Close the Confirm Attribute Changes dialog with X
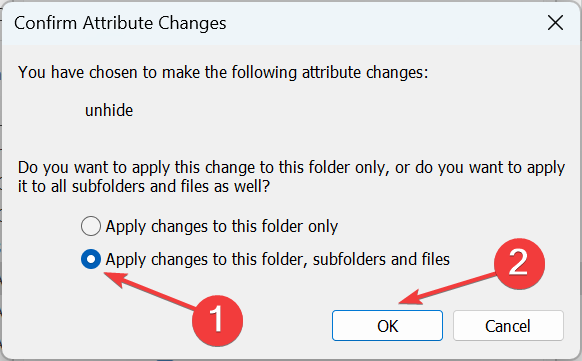This screenshot has height=361, width=582. tap(555, 23)
